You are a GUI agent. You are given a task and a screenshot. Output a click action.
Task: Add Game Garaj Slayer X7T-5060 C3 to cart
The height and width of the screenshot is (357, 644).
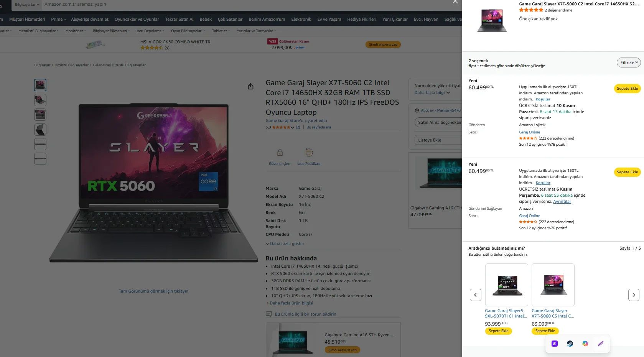545,331
